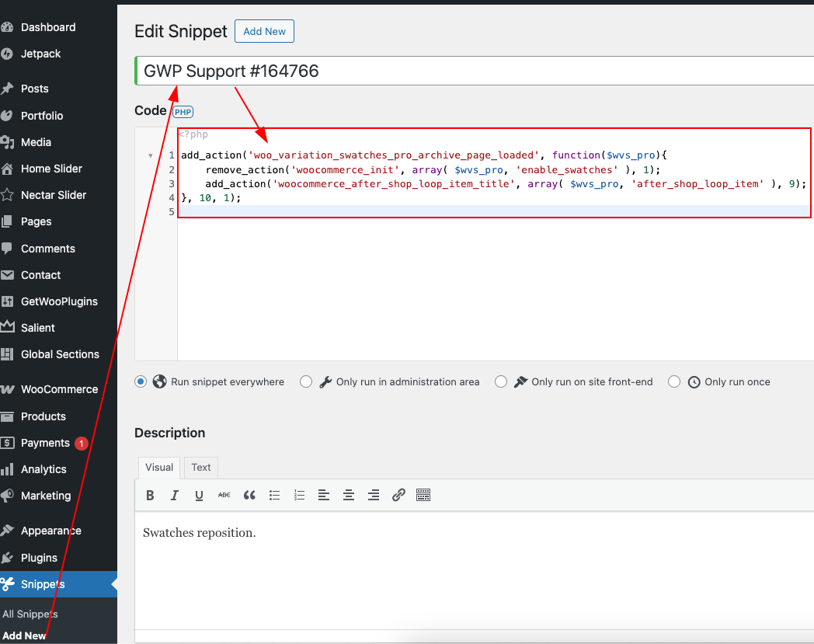Click the PHP badge beside Code
The height and width of the screenshot is (644, 814).
pyautogui.click(x=183, y=112)
